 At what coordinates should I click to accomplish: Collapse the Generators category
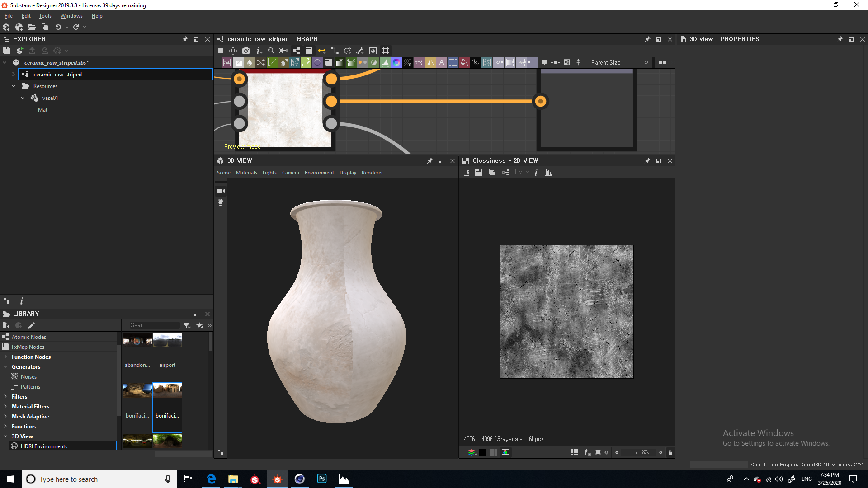5,367
